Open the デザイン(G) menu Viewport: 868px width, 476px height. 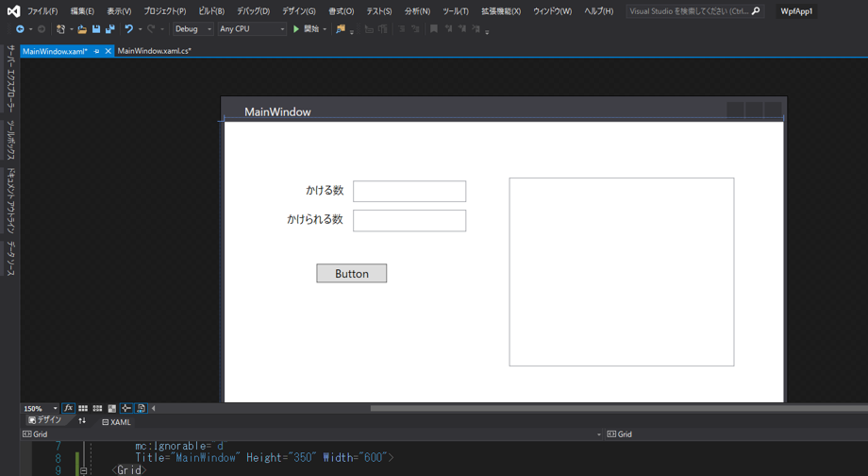pyautogui.click(x=298, y=11)
